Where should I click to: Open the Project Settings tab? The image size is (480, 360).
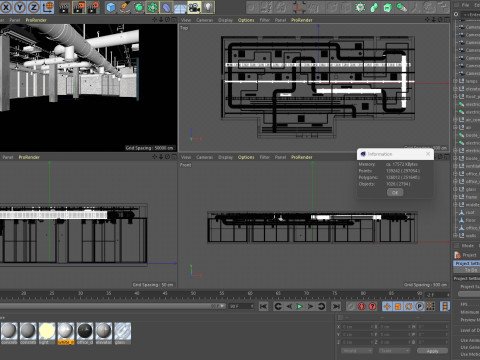pos(467,263)
